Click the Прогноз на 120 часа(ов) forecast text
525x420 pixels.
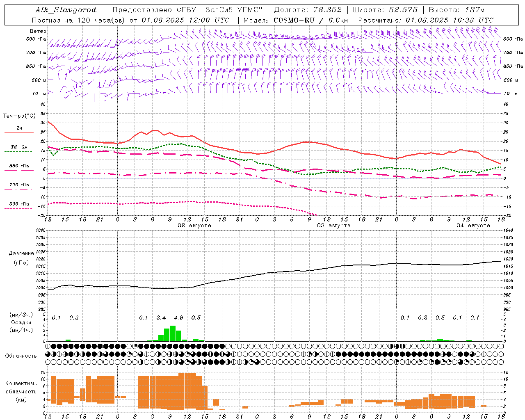[x=79, y=20]
